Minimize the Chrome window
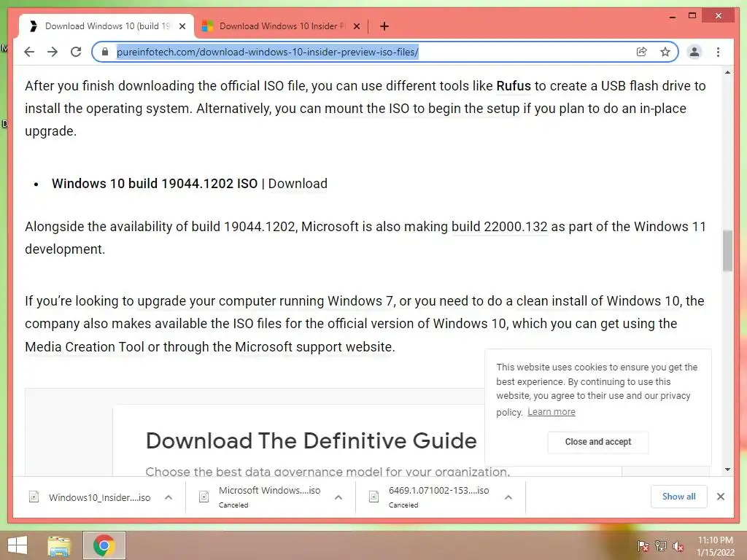This screenshot has height=560, width=747. (672, 16)
